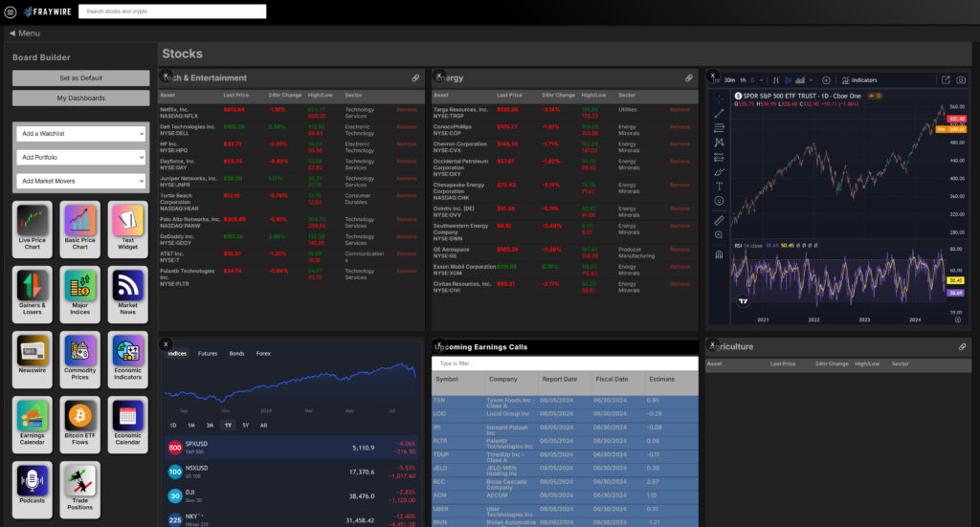Set indices chart range to All
The image size is (980, 527).
coord(263,426)
